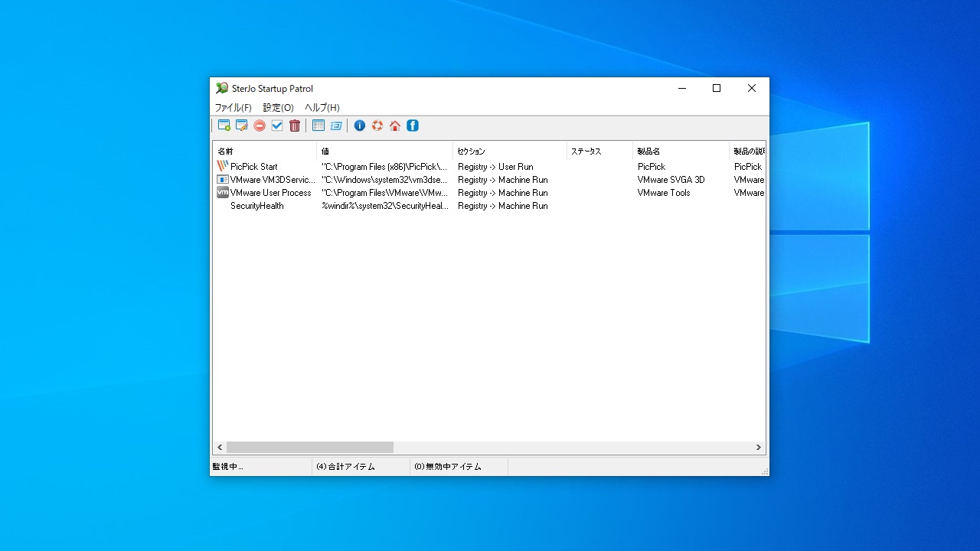Minimize the SterJo Startup Patrol window
The width and height of the screenshot is (980, 551).
tap(681, 88)
